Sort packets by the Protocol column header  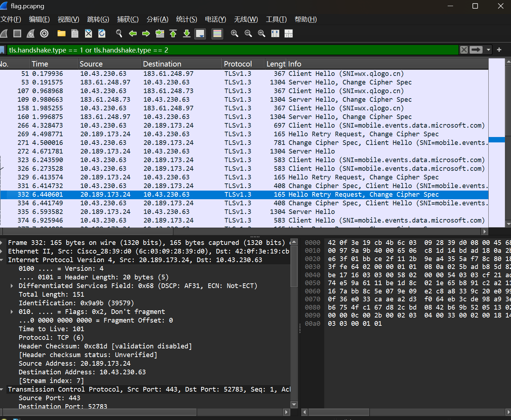pos(243,64)
